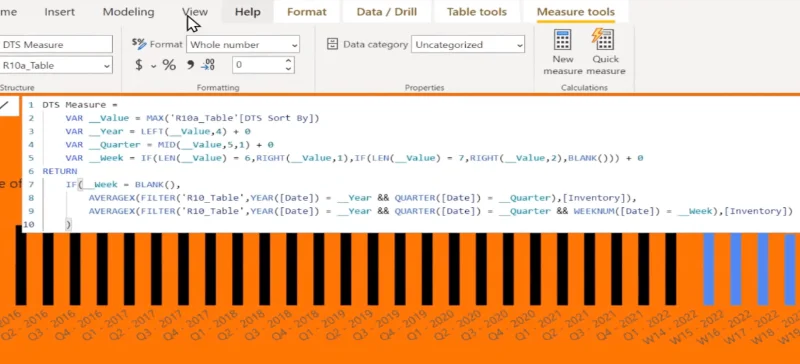Open the Format Whole number dropdown
This screenshot has width=800, height=364.
(243, 44)
